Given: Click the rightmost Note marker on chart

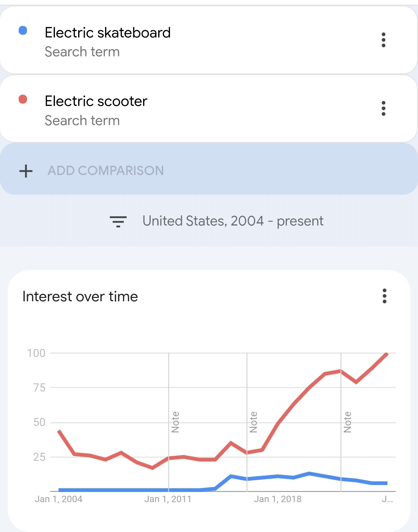Looking at the screenshot, I should (347, 422).
